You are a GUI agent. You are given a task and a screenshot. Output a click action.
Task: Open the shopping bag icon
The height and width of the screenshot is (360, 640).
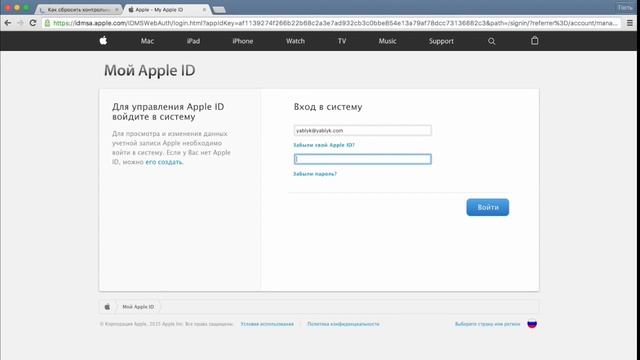coord(534,40)
